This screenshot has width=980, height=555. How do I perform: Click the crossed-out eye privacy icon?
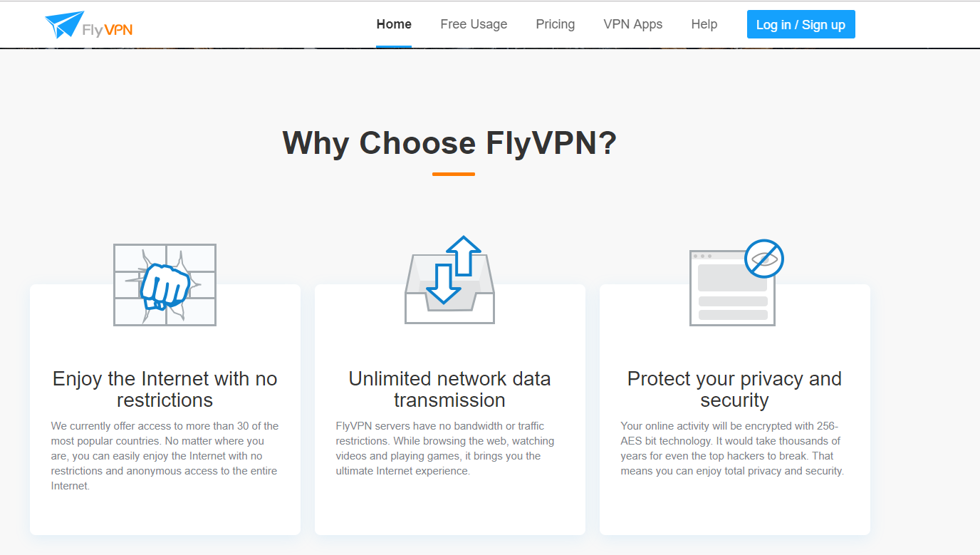(x=763, y=259)
